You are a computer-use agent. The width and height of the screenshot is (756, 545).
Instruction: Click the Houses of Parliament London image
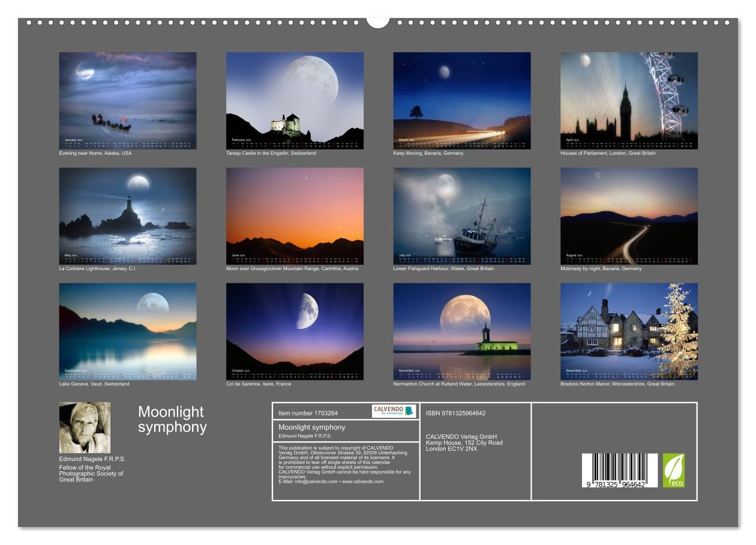tap(629, 101)
